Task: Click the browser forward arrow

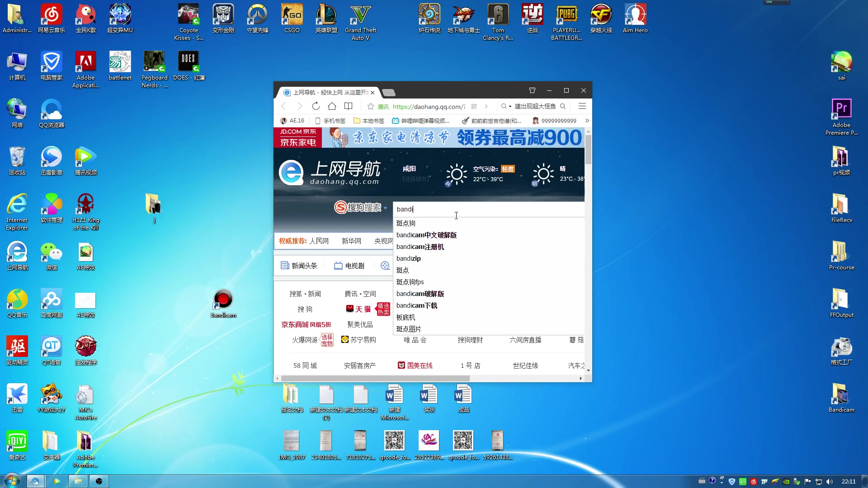Action: pos(299,106)
